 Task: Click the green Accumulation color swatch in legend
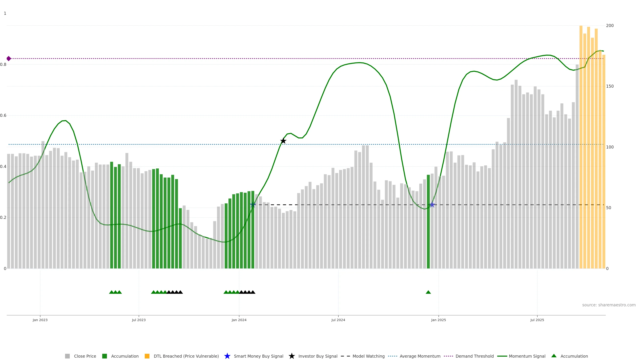[104, 356]
